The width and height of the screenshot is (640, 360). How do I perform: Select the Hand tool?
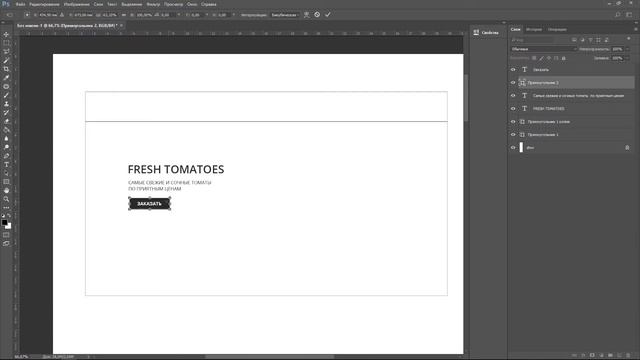6,191
